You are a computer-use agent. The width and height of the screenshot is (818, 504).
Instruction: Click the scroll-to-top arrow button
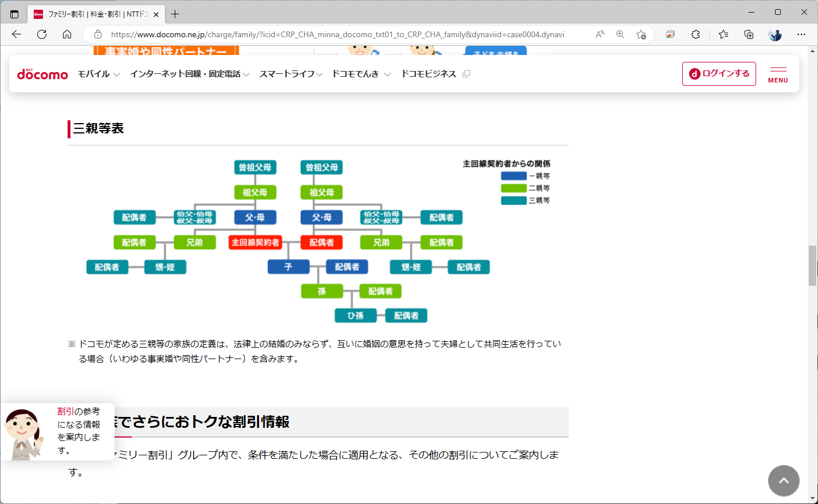coord(784,481)
